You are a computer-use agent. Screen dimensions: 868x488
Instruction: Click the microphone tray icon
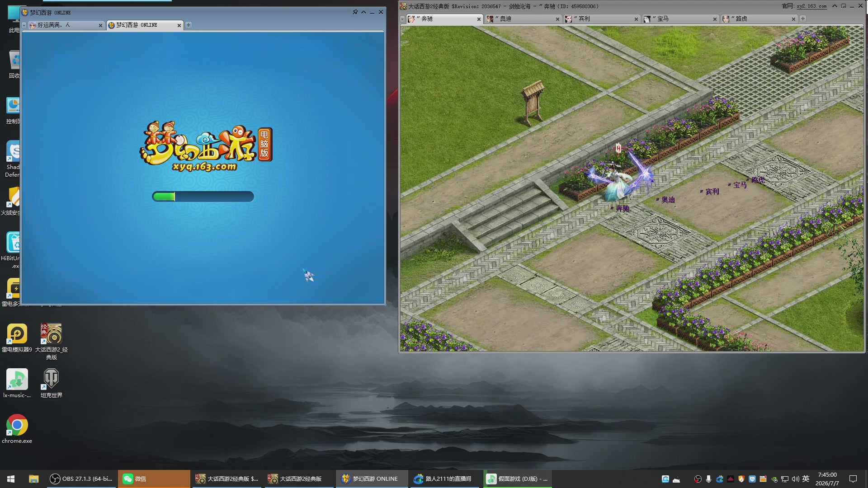click(x=708, y=479)
